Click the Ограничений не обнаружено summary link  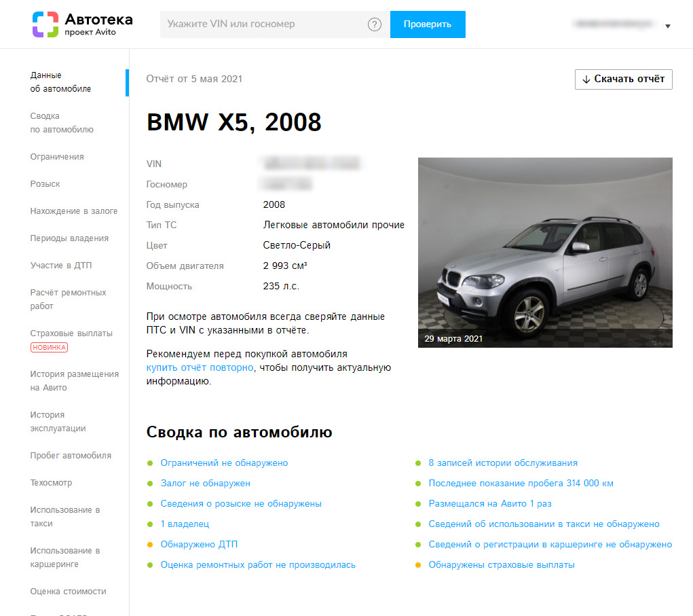pos(224,463)
